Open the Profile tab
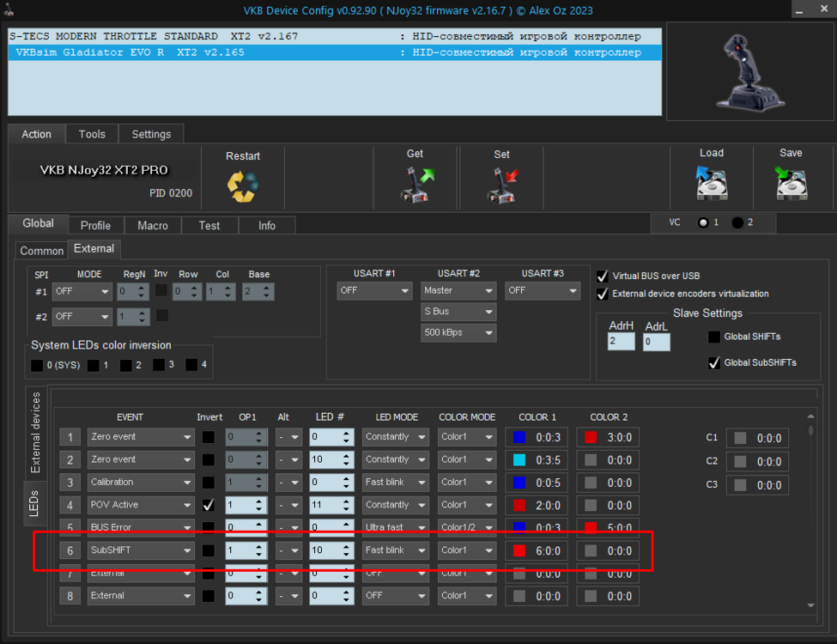 click(95, 225)
